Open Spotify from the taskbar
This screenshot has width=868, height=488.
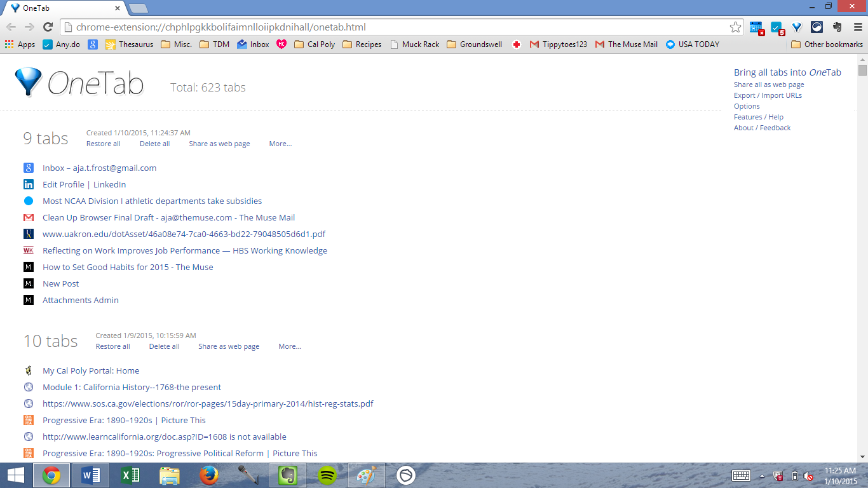(327, 475)
